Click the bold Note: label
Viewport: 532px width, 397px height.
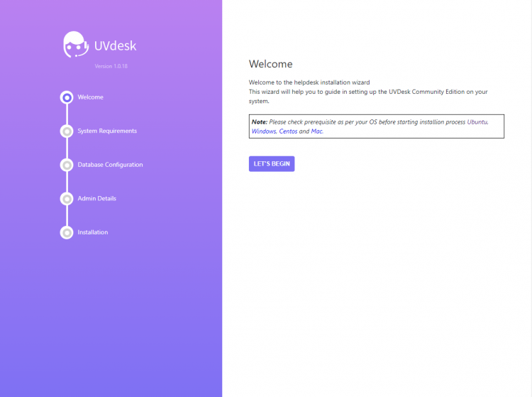259,122
